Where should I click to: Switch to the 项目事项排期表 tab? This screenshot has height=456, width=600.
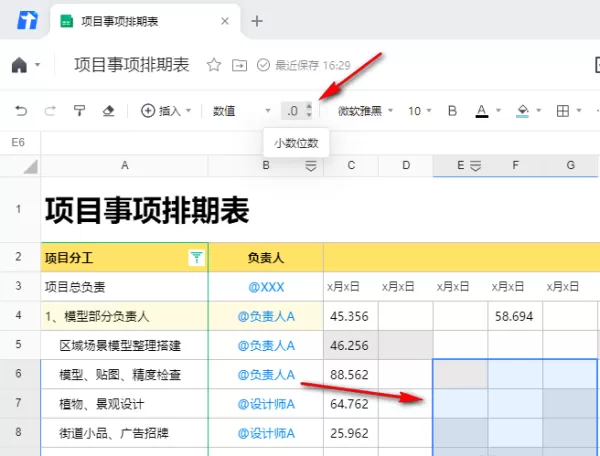pyautogui.click(x=145, y=21)
